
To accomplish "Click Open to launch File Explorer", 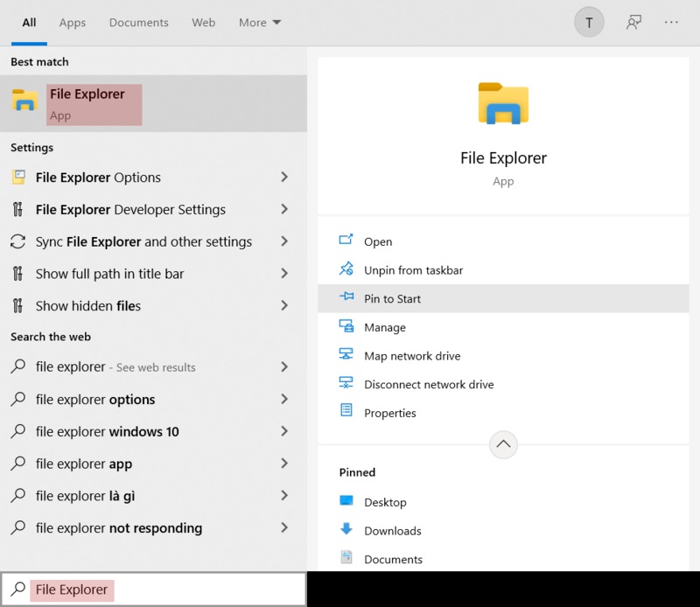I will click(376, 241).
